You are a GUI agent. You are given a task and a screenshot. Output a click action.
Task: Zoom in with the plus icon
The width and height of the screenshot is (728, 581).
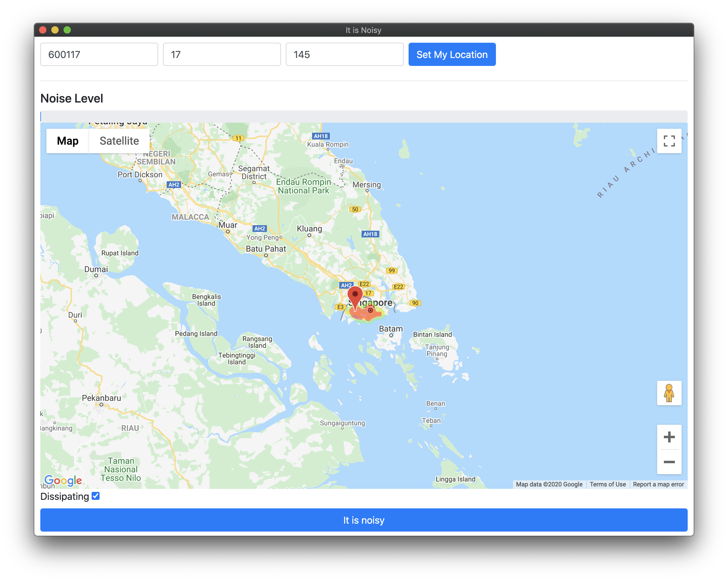point(669,437)
